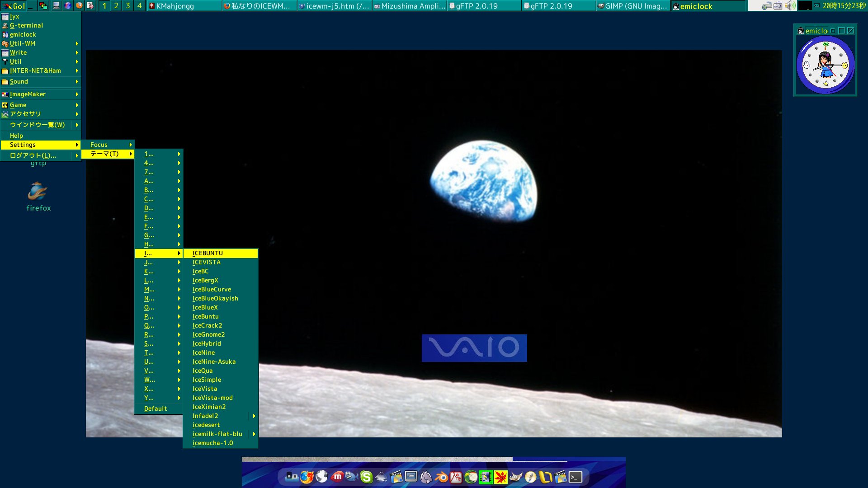The width and height of the screenshot is (868, 488).
Task: Click the firefox desktop shortcut icon
Action: pyautogui.click(x=38, y=192)
